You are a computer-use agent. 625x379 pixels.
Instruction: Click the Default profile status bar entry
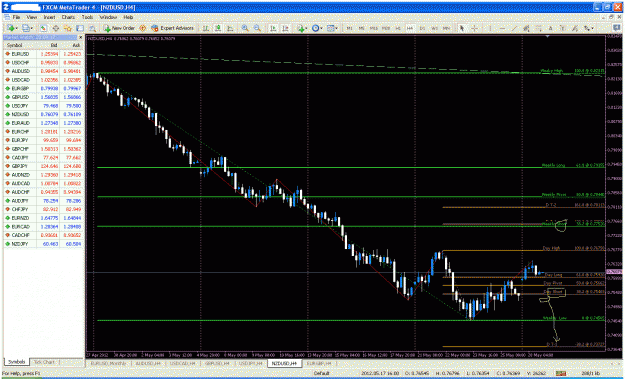321,373
